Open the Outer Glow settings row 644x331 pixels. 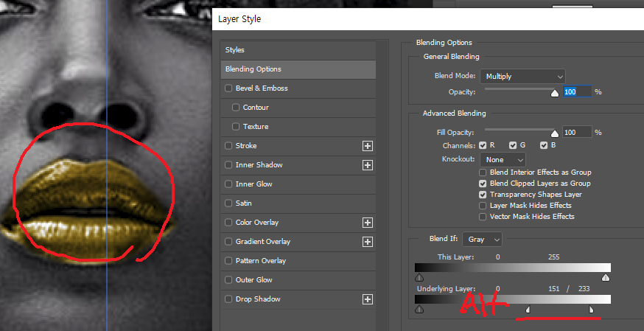click(x=298, y=280)
